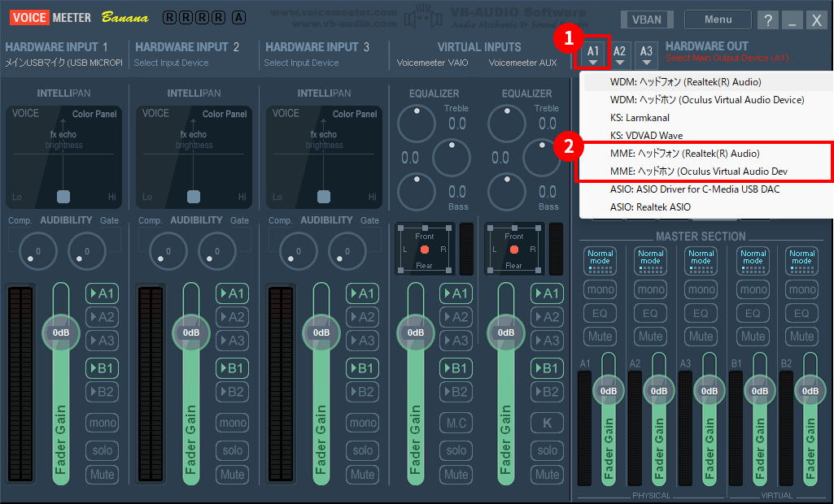
Task: Toggle B1 routing on Hardware Input 1
Action: coord(103,368)
